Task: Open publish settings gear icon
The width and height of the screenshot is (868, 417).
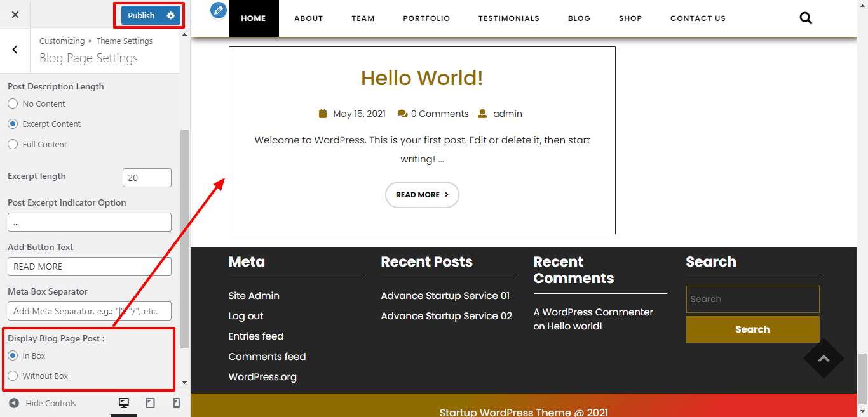Action: click(170, 15)
